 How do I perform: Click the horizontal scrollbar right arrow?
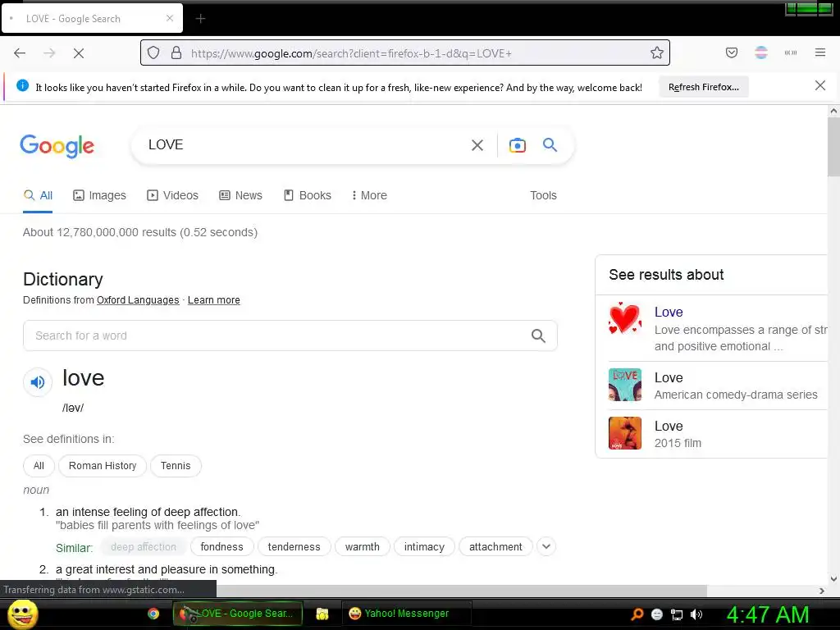click(x=822, y=591)
